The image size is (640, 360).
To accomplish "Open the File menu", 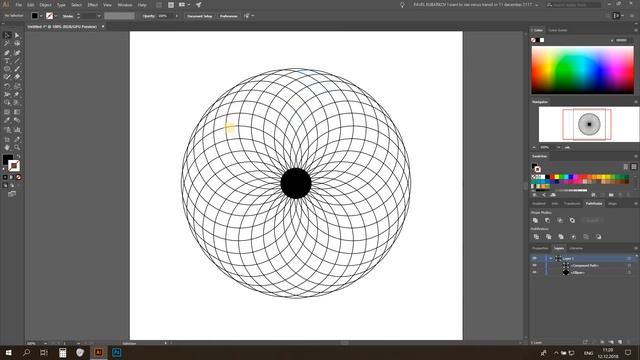I will pyautogui.click(x=18, y=5).
